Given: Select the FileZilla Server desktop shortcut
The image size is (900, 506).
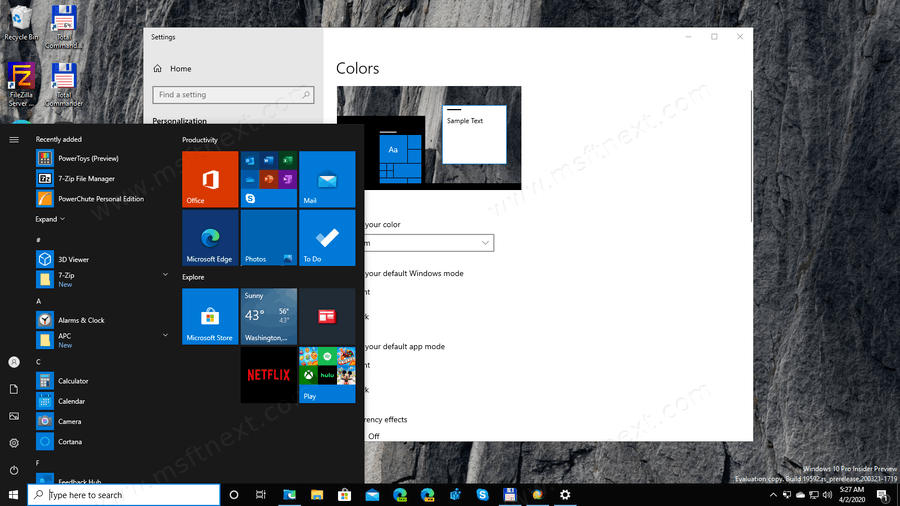Looking at the screenshot, I should (21, 85).
